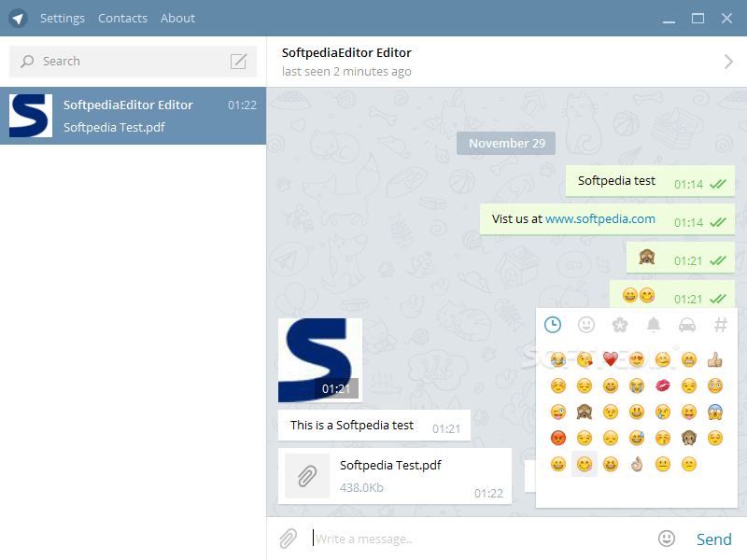Screen dimensions: 747x560
Task: Insert the grinning face with sweat drop emoji
Action: point(637,438)
